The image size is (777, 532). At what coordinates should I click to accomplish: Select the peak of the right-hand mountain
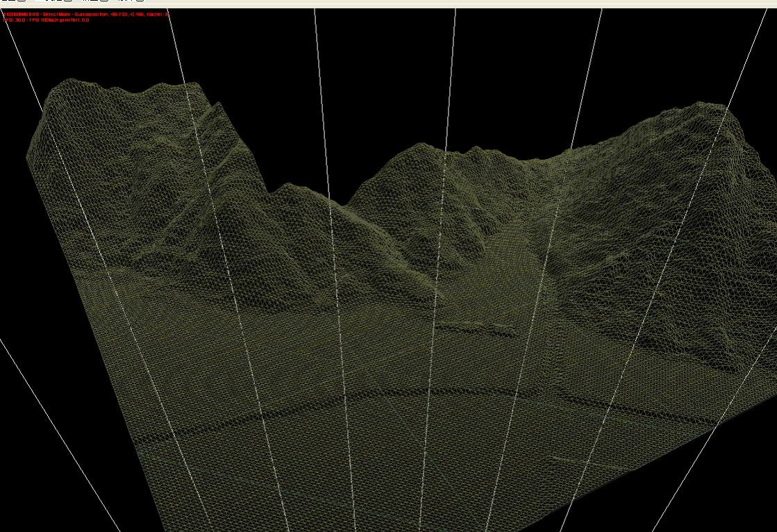tap(701, 106)
